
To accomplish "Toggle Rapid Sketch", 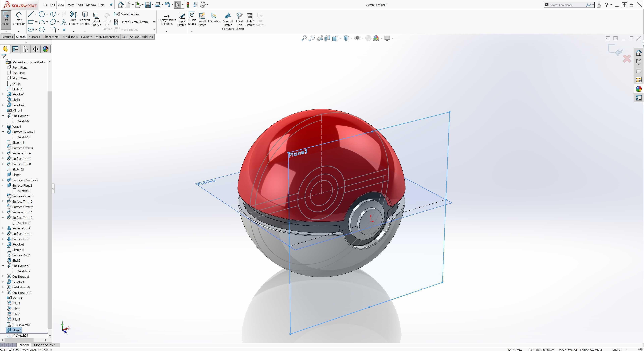I will 202,19.
